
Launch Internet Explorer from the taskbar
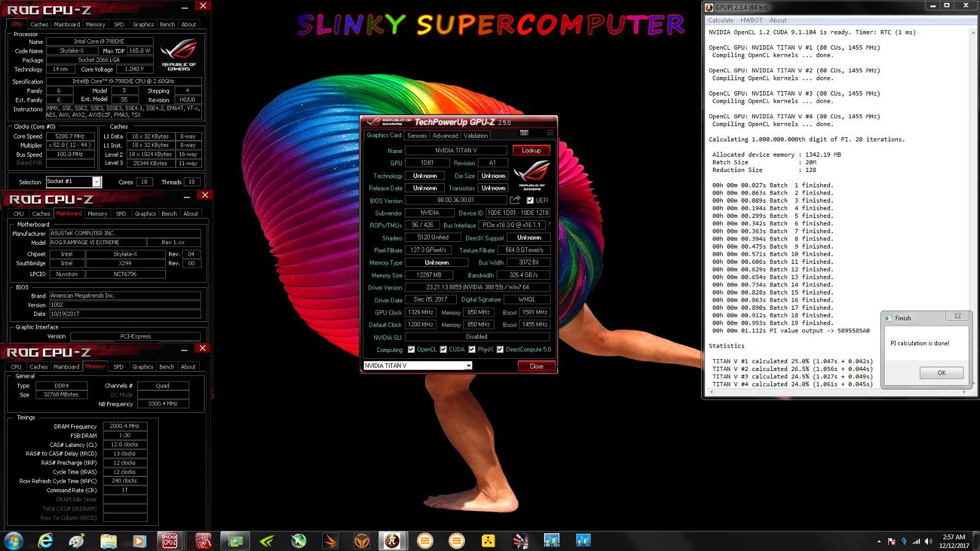[45, 541]
